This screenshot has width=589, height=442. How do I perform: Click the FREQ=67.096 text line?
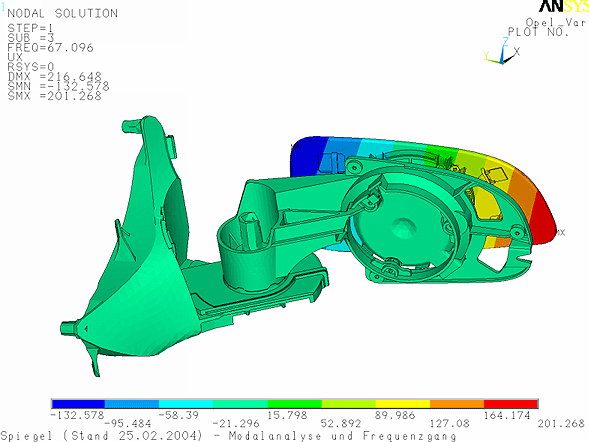tap(50, 47)
